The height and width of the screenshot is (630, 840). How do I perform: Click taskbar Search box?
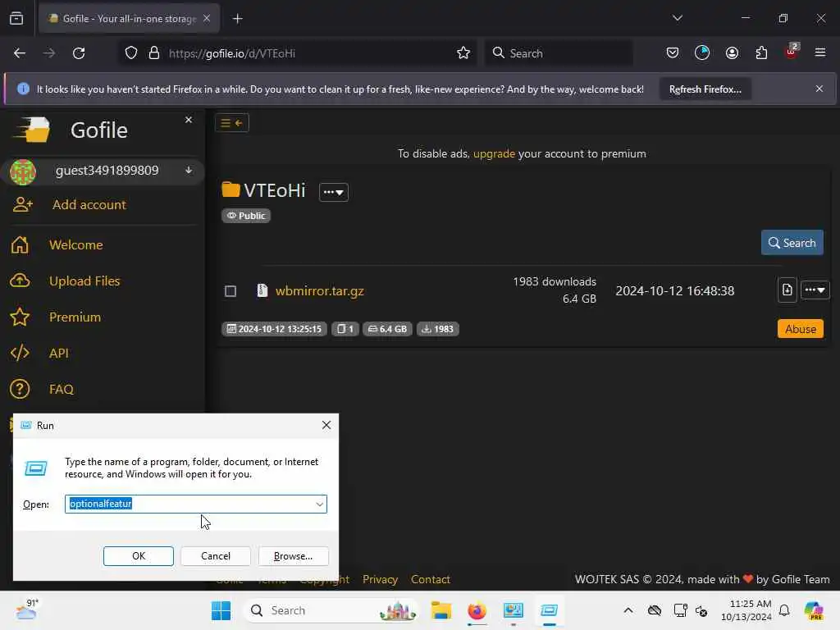pos(331,610)
